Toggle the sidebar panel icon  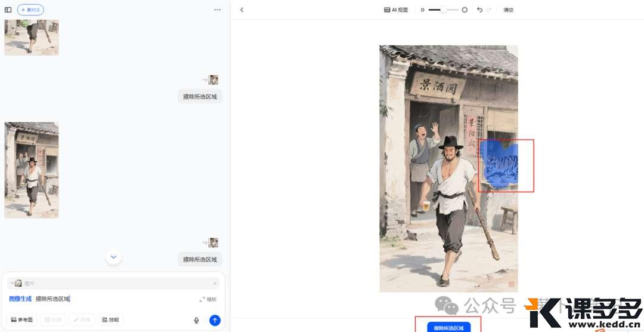8,10
